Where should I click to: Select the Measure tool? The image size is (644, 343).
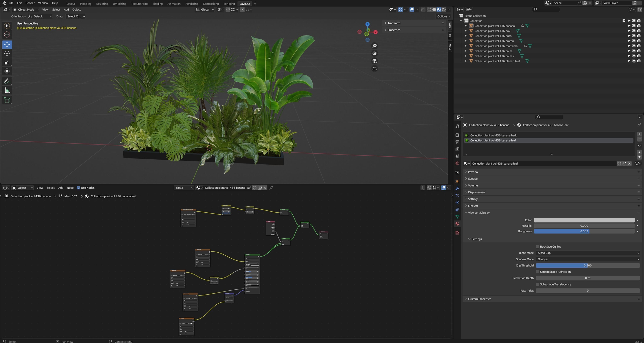7,90
